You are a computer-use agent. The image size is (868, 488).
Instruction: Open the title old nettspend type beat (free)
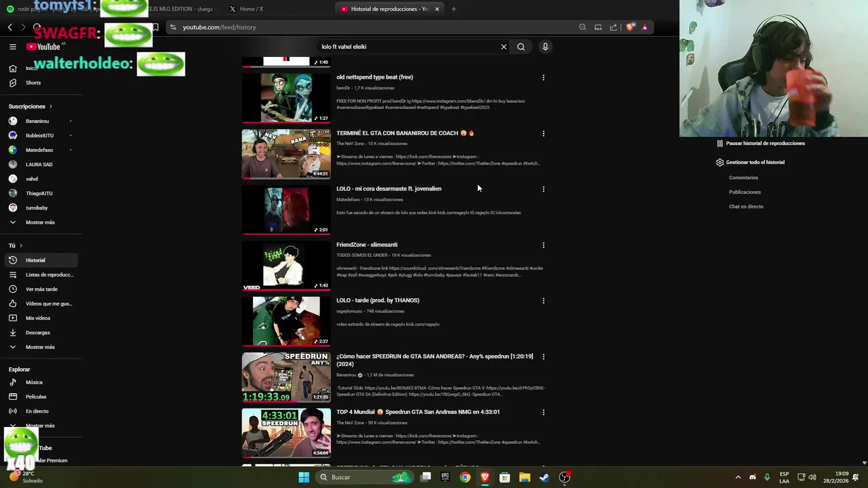(x=374, y=77)
